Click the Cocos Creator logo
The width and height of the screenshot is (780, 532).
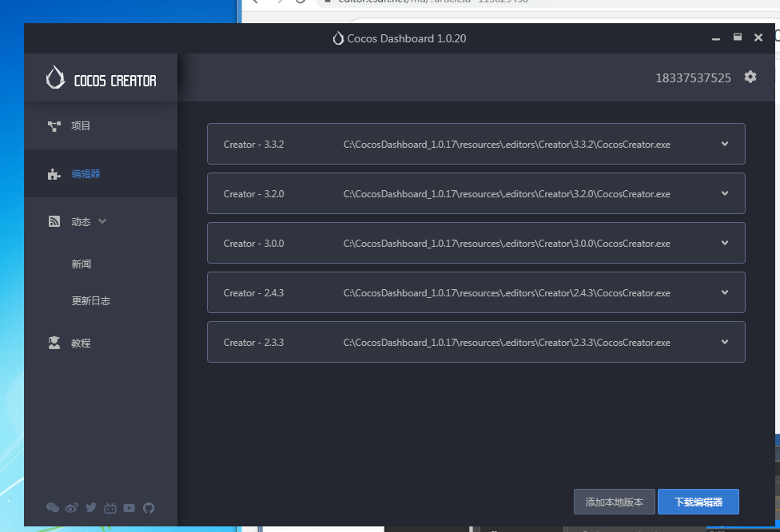pyautogui.click(x=101, y=78)
